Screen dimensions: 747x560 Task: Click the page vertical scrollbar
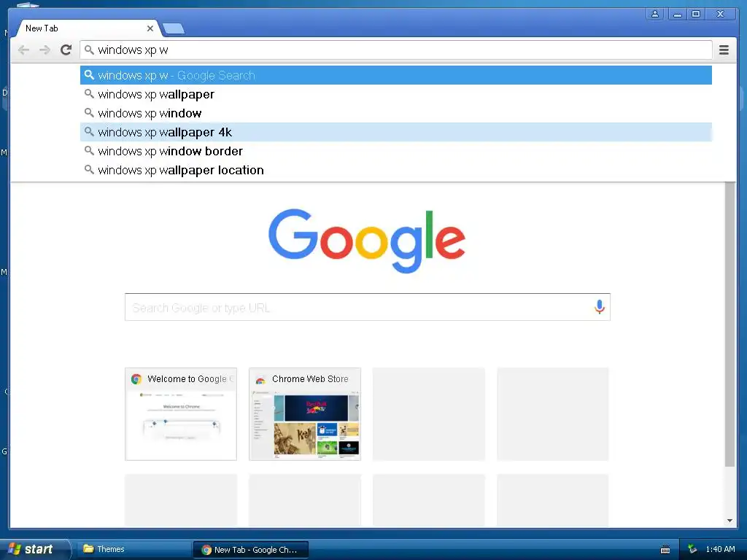[729, 324]
